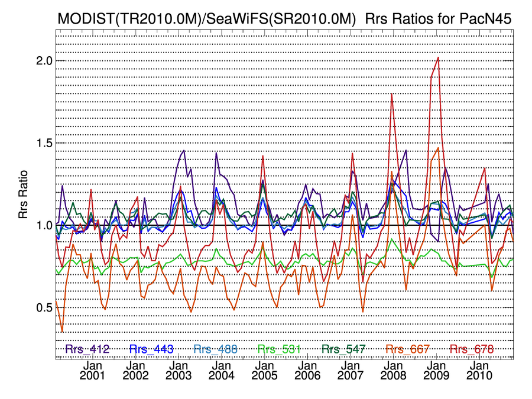The height and width of the screenshot is (399, 532).
Task: Click the Jan 2009 x-axis label
Action: (x=436, y=371)
